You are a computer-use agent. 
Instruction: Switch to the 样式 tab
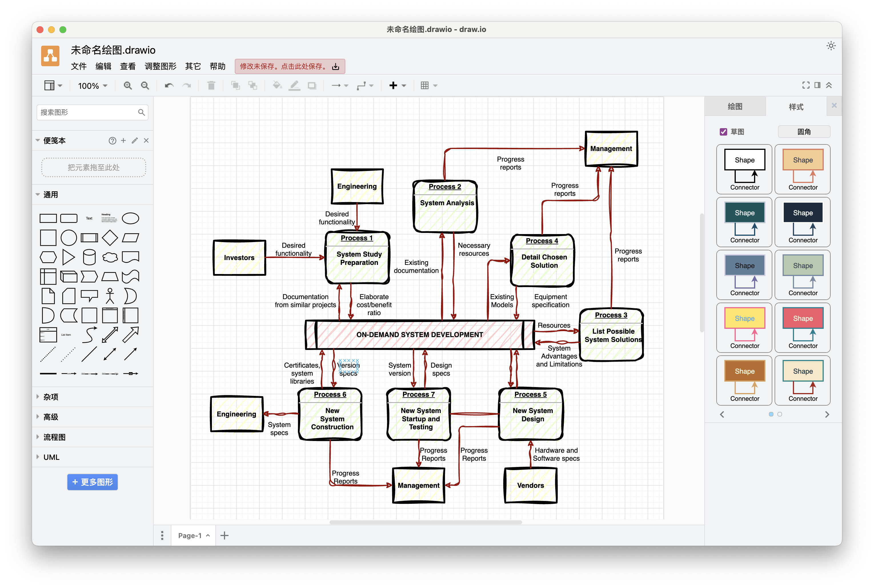click(796, 107)
